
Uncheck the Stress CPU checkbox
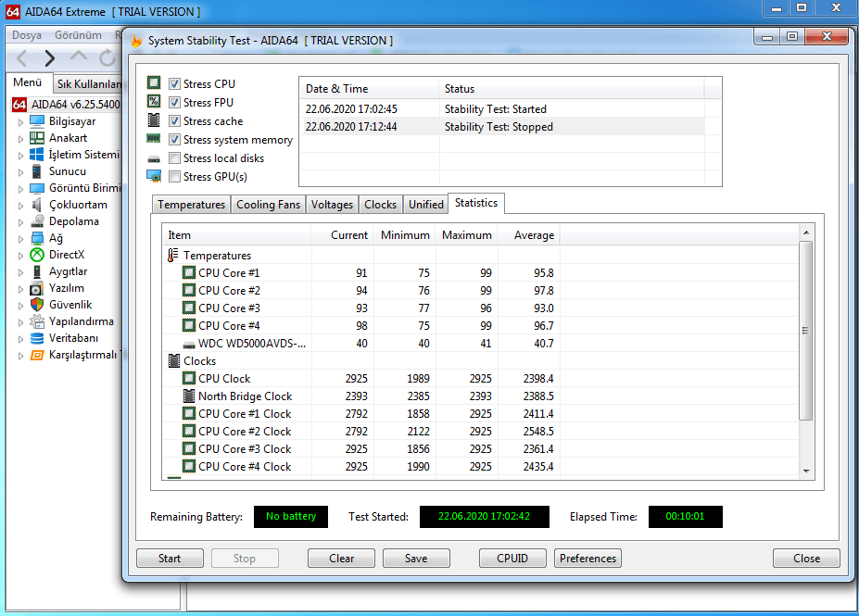coord(175,83)
